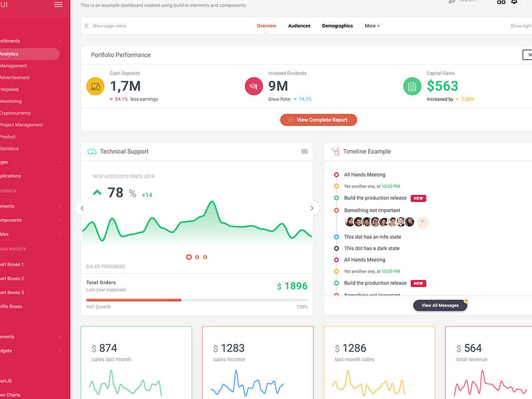Click first Build the production release NEW badge
Viewport: 532px width, 399px height.
coord(418,198)
